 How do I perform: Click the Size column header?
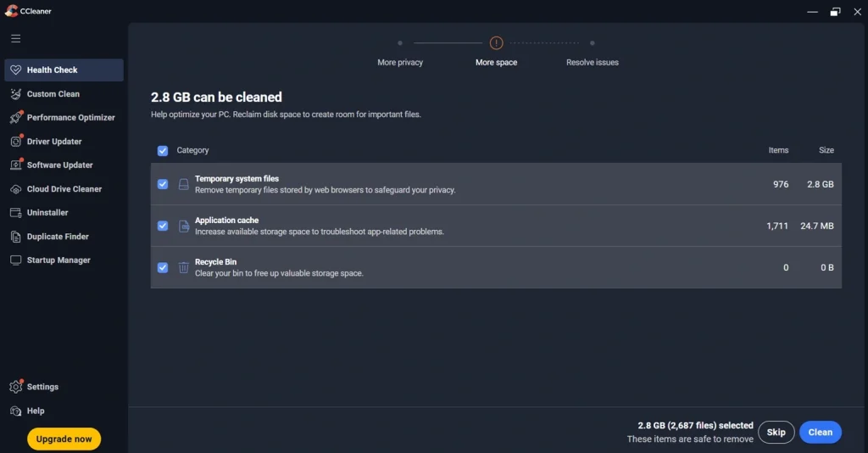point(826,150)
